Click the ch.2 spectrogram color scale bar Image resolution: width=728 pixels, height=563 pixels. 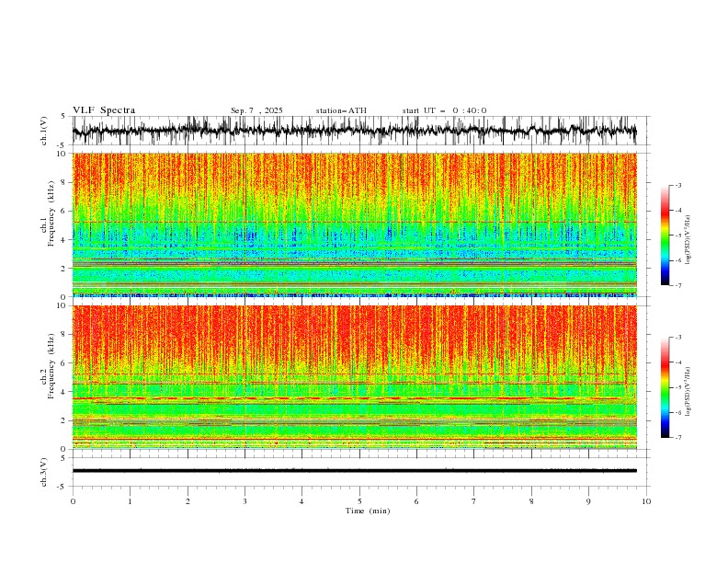point(665,387)
